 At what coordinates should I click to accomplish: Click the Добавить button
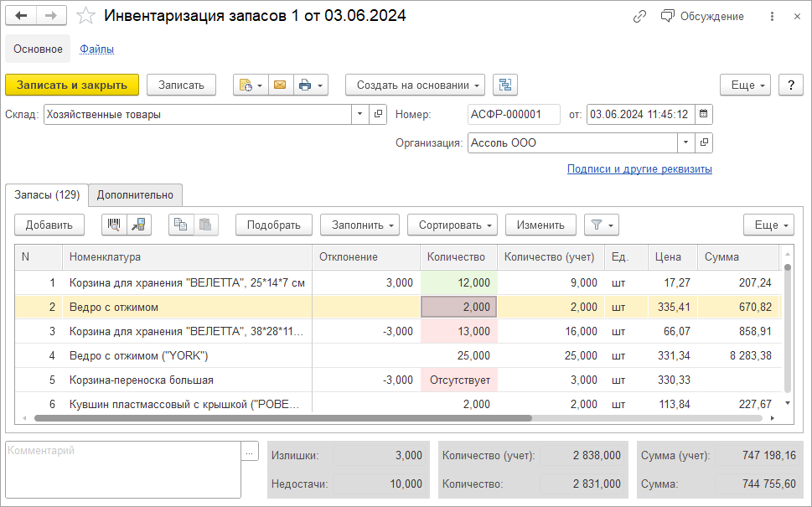[49, 225]
